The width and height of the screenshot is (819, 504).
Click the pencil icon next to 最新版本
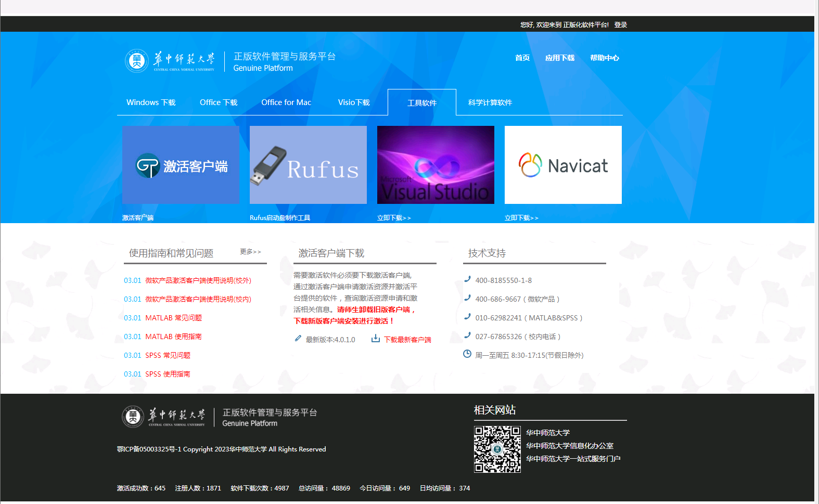(298, 339)
